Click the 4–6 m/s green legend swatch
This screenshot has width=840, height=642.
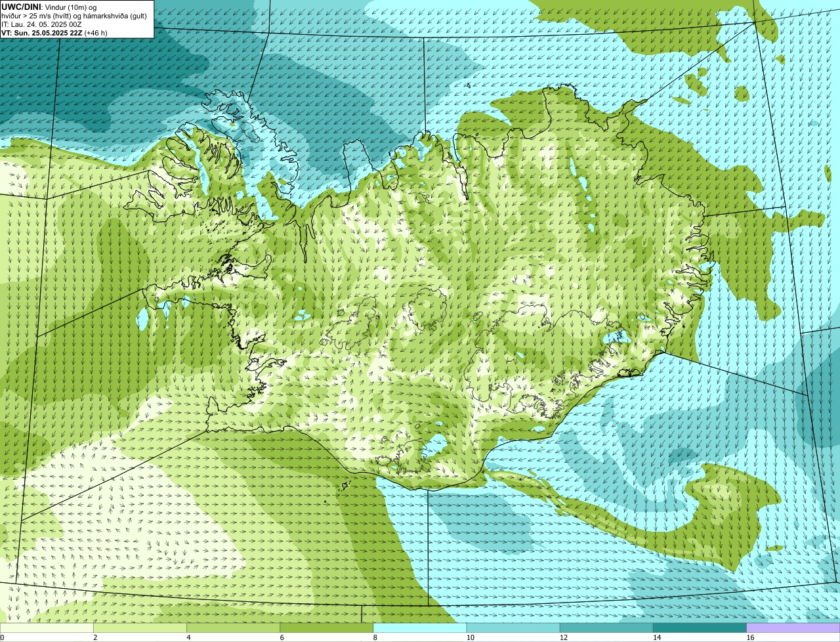point(234,628)
